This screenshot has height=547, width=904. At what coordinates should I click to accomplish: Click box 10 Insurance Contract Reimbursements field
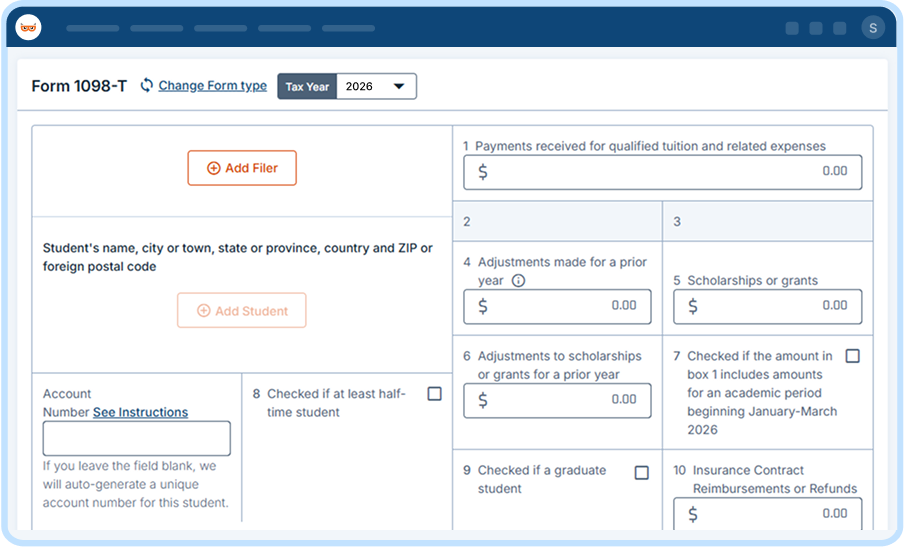coord(767,514)
